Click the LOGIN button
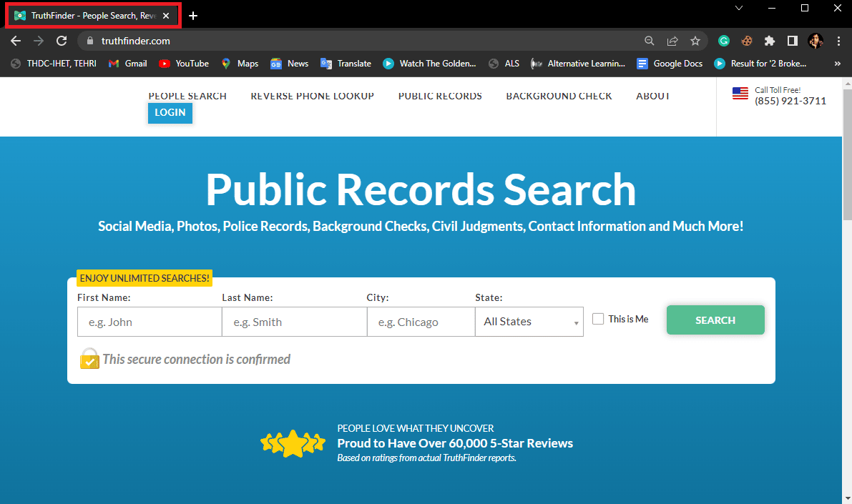This screenshot has height=504, width=852. (170, 113)
